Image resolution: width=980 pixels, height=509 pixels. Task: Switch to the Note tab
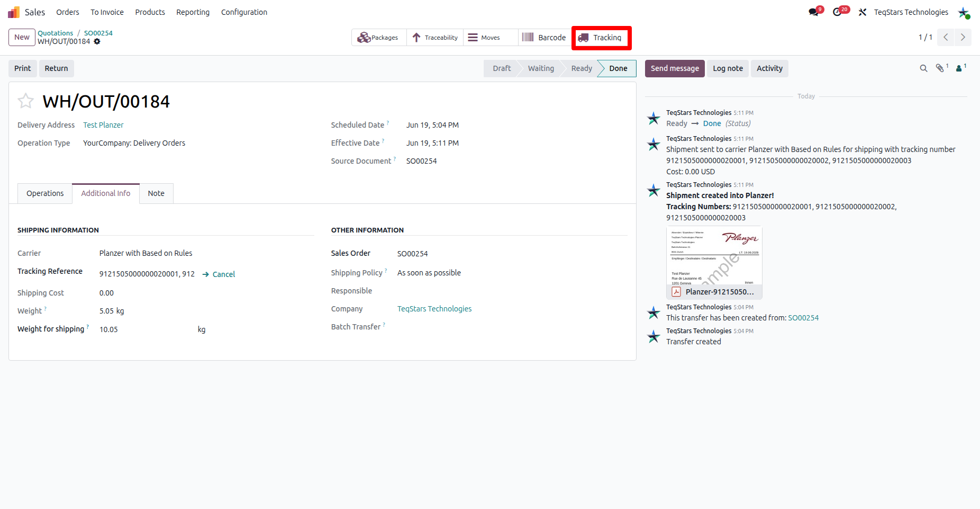pos(156,193)
